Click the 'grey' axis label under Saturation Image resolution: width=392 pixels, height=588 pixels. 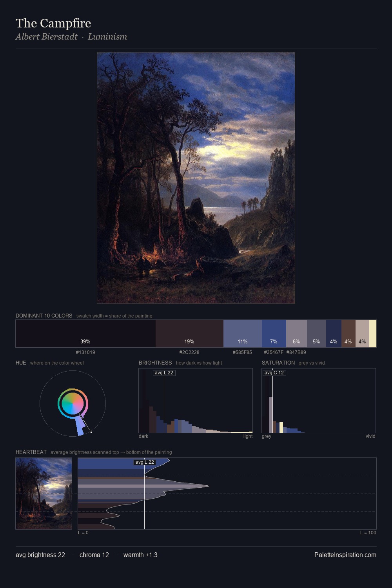267,436
